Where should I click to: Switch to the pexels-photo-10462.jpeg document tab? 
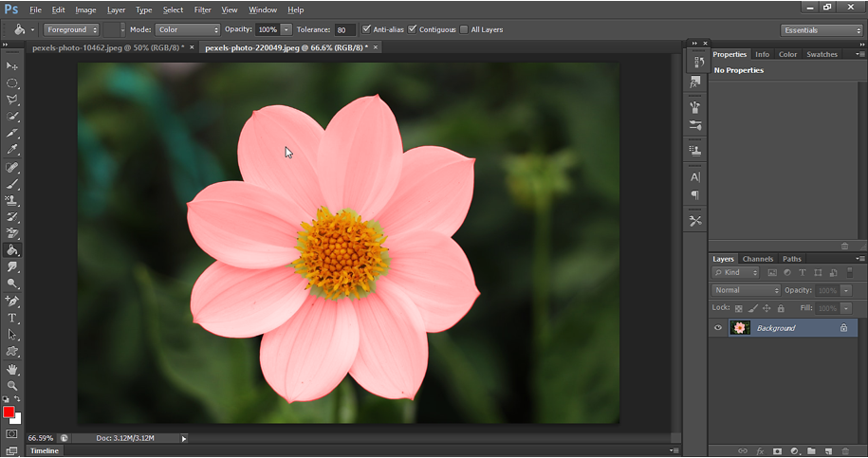coord(107,46)
